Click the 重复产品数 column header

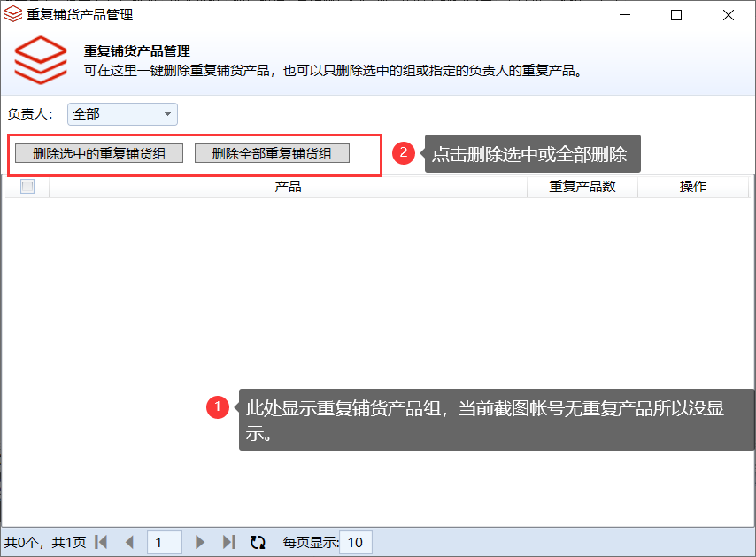tap(582, 187)
